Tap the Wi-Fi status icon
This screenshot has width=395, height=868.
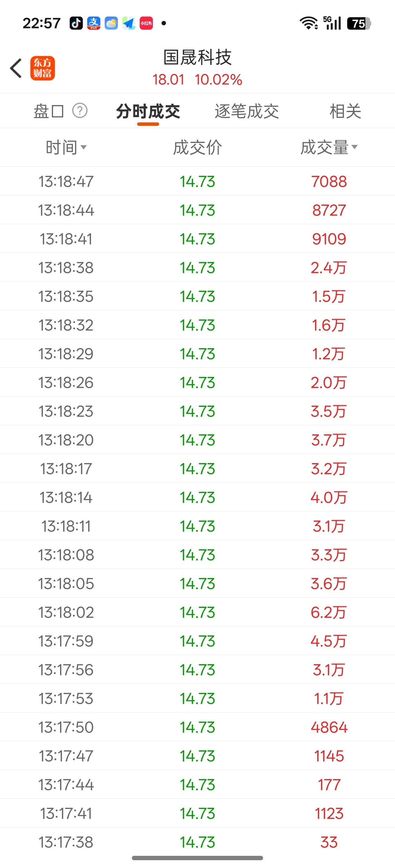click(x=309, y=23)
